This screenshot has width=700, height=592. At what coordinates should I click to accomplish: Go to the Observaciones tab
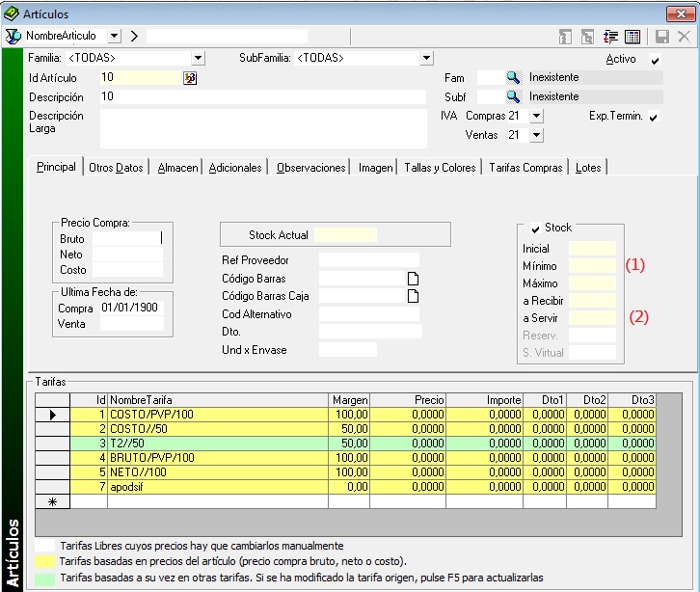tap(310, 168)
